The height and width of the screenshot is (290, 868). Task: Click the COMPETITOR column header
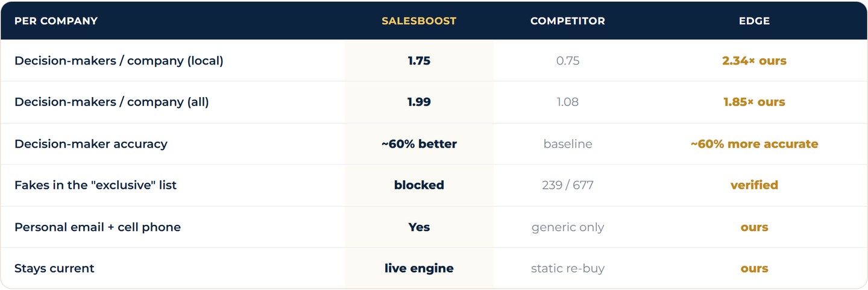(x=568, y=20)
